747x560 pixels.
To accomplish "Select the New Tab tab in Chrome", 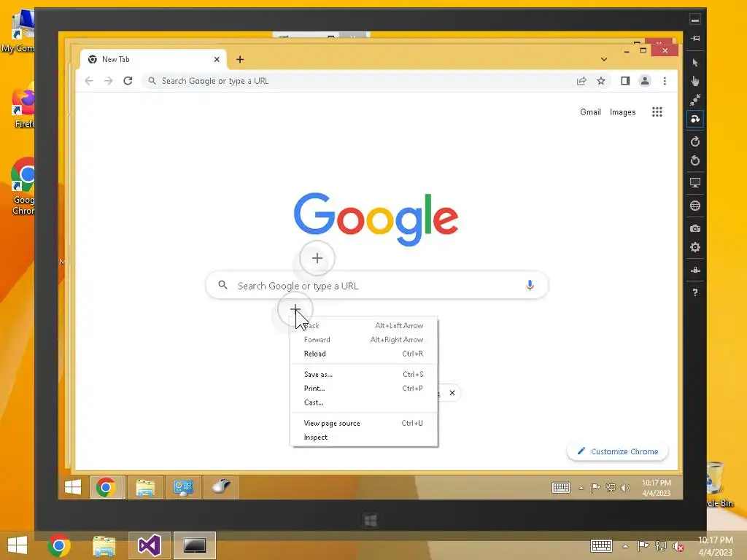I will 152,60.
